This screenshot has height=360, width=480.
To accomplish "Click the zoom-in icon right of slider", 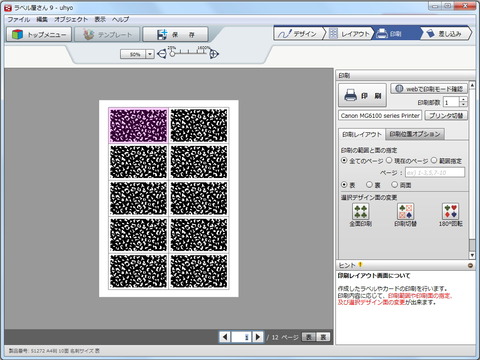I will click(x=214, y=53).
